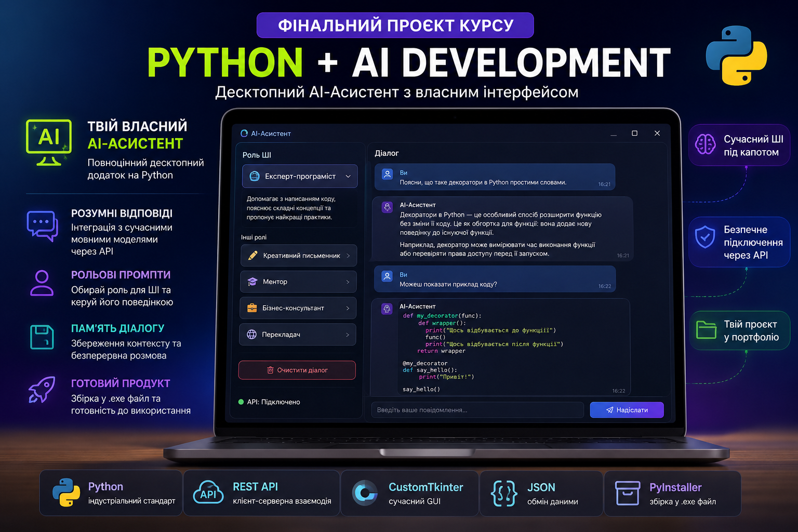Expand the chevron on Креативний письменник row
The height and width of the screenshot is (532, 798).
(x=348, y=256)
